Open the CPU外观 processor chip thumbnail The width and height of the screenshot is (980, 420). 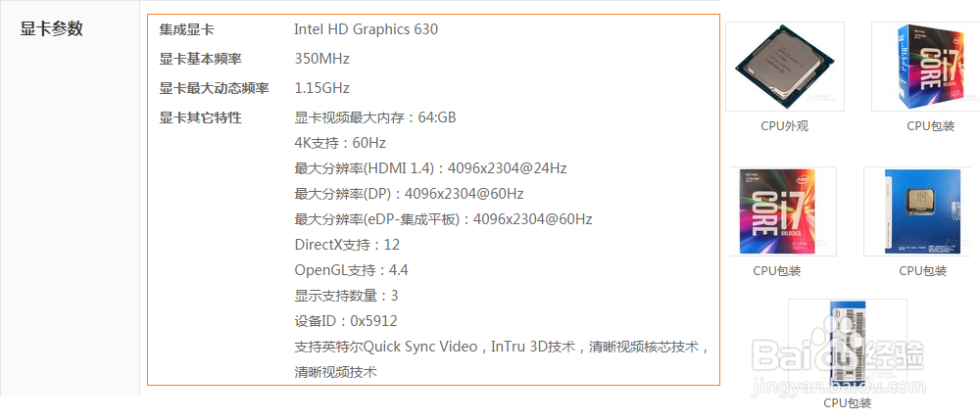point(784,67)
